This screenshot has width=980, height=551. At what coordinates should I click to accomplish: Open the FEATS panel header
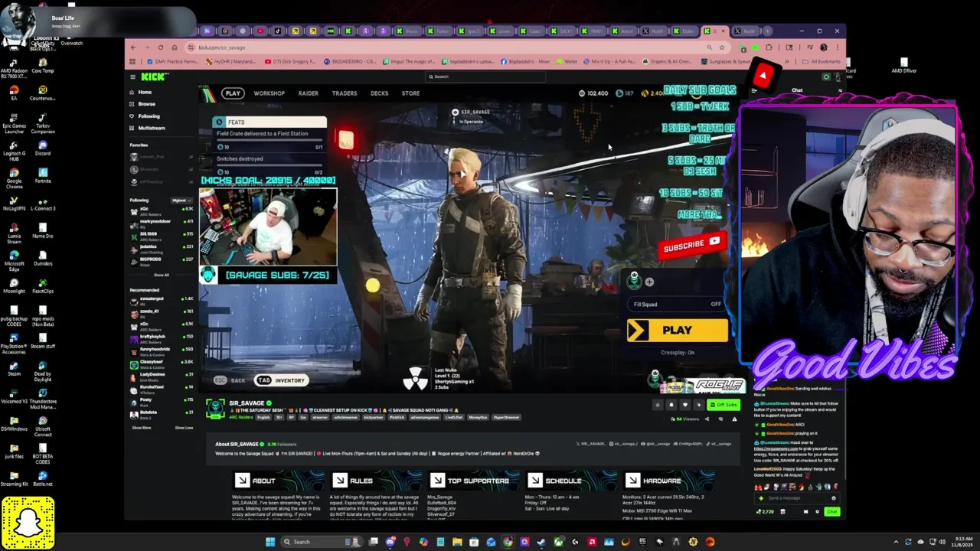coord(269,122)
